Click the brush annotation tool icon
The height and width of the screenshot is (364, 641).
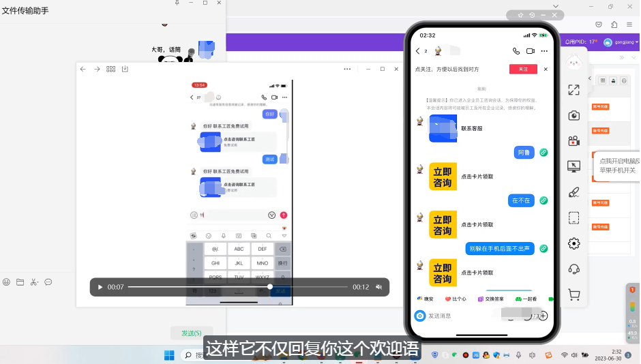(574, 192)
